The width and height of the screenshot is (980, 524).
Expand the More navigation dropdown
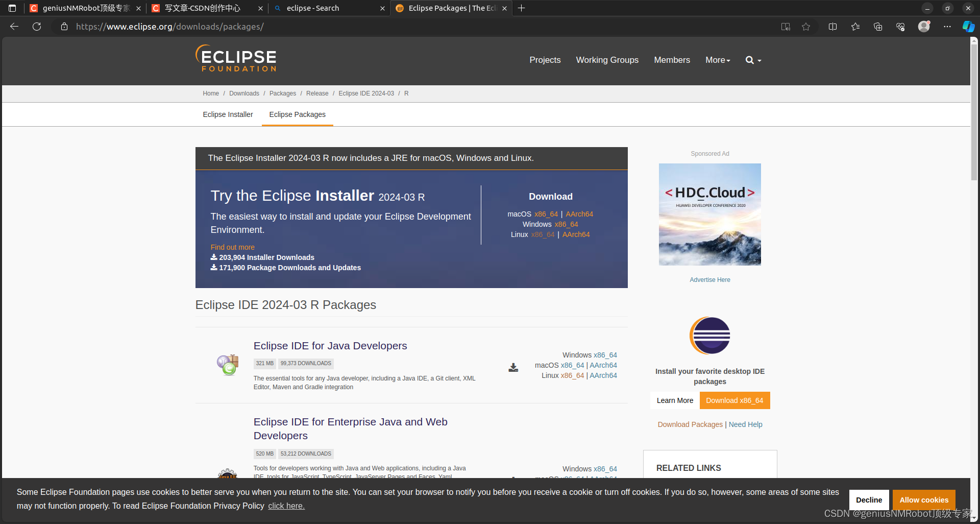(x=718, y=60)
